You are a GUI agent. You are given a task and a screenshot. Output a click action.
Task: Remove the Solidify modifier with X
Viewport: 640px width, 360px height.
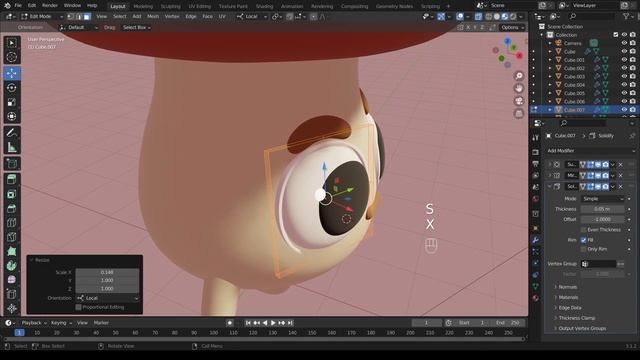point(620,187)
